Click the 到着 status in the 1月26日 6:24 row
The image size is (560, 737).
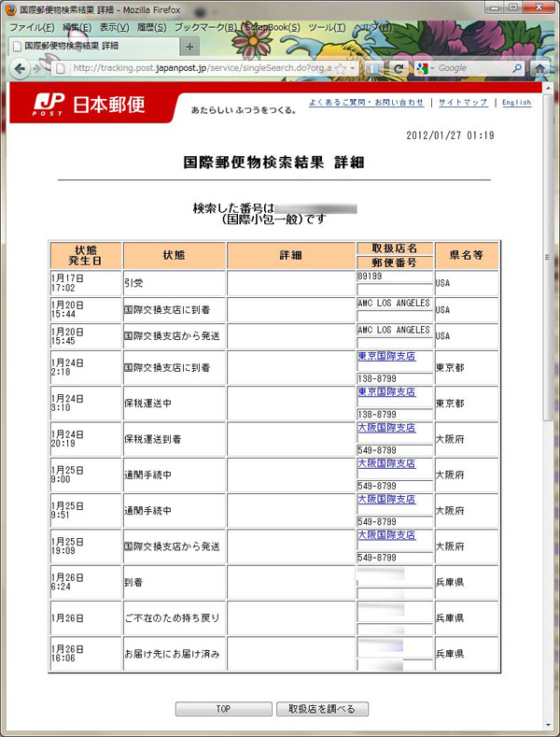(133, 582)
